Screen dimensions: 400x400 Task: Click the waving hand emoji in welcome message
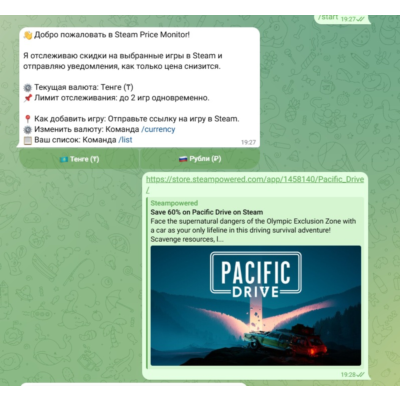point(28,35)
